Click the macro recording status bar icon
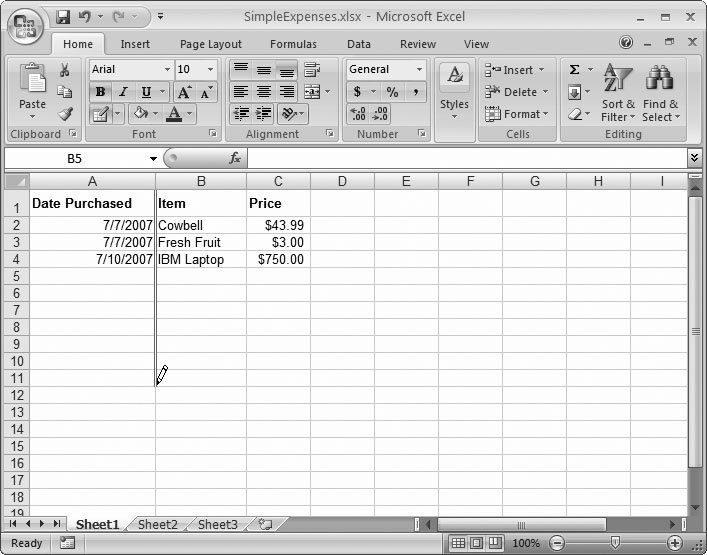 [67, 543]
